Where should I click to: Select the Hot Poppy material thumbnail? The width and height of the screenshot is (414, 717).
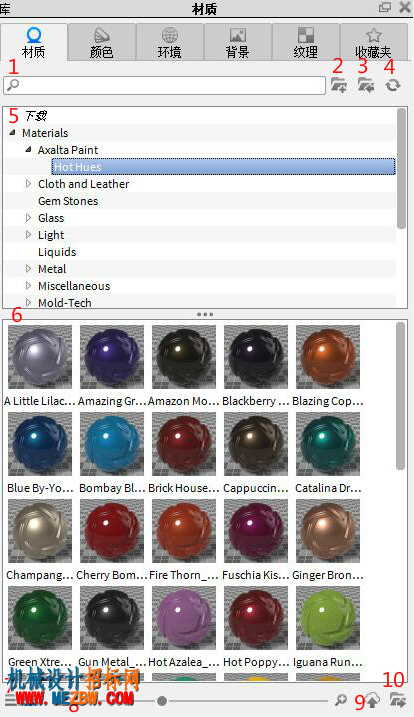pyautogui.click(x=256, y=618)
